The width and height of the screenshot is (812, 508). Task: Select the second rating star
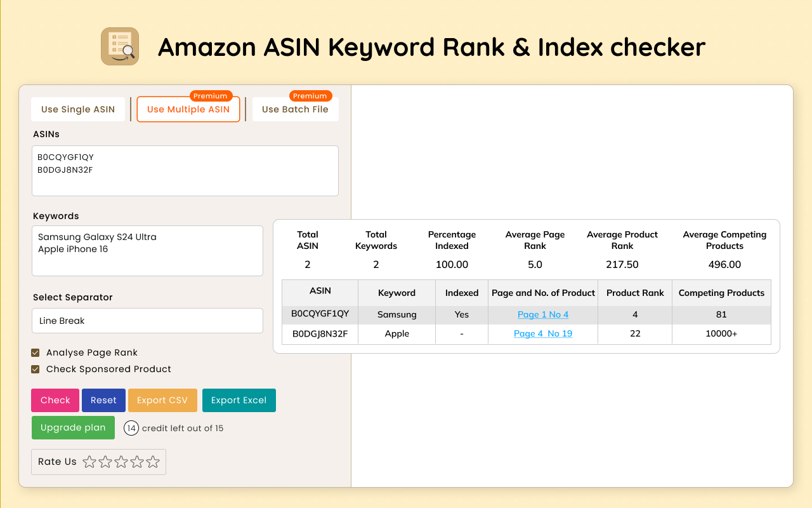pos(105,462)
